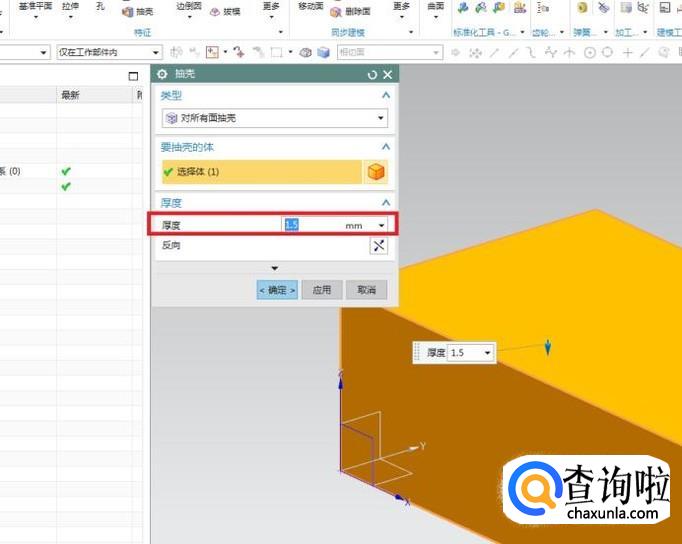The image size is (682, 544).
Task: Open More (更多) in the Feature group
Action: pyautogui.click(x=271, y=10)
